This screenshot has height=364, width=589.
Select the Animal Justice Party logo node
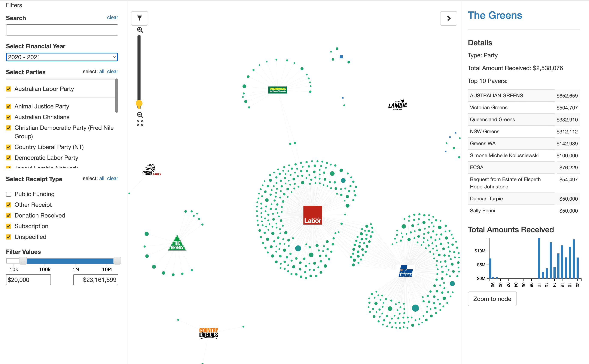[152, 170]
